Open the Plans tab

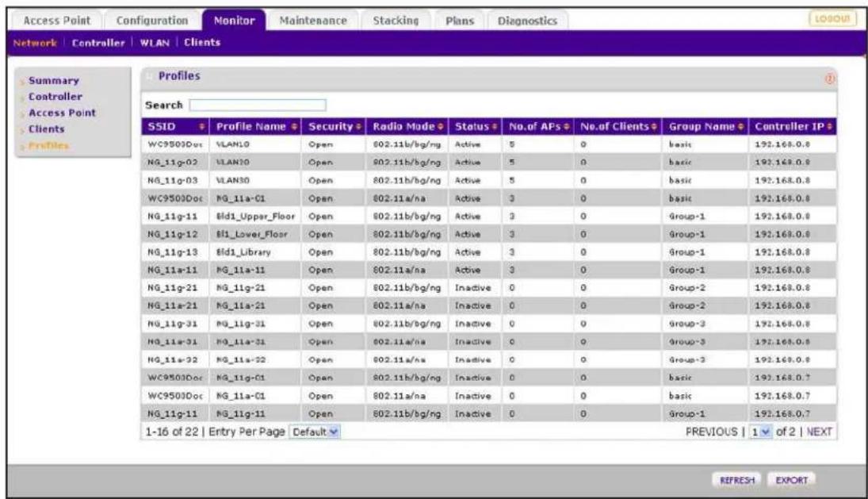pos(460,21)
